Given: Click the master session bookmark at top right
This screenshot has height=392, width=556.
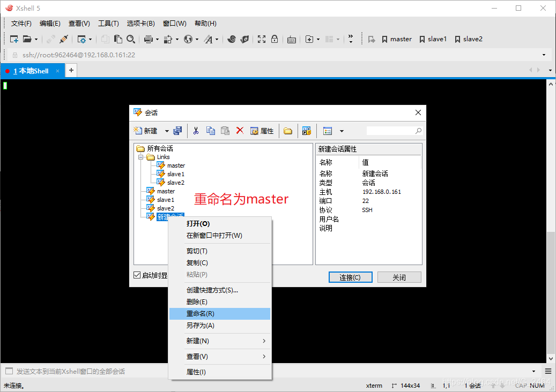Looking at the screenshot, I should [397, 39].
